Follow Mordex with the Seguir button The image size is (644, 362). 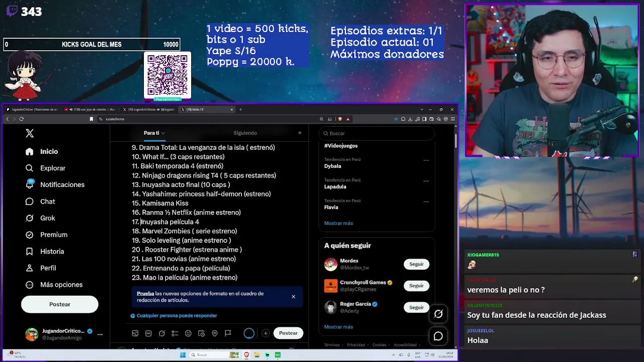(x=416, y=264)
